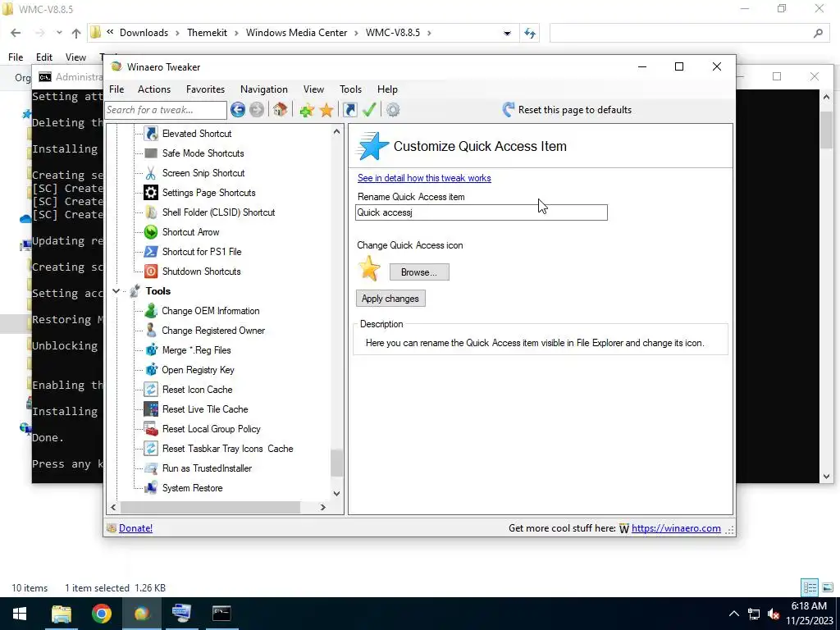Open the Actions menu

click(x=153, y=89)
